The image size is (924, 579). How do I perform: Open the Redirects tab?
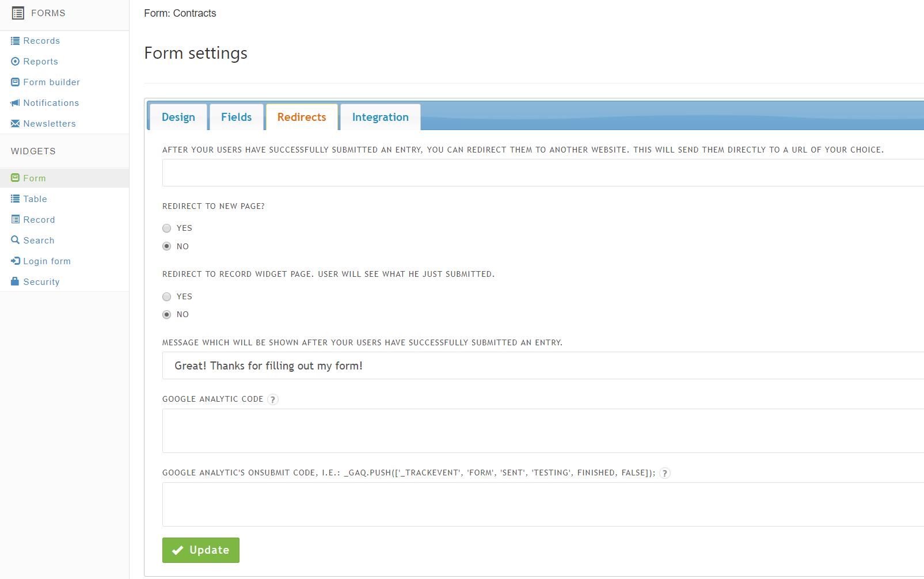(302, 117)
